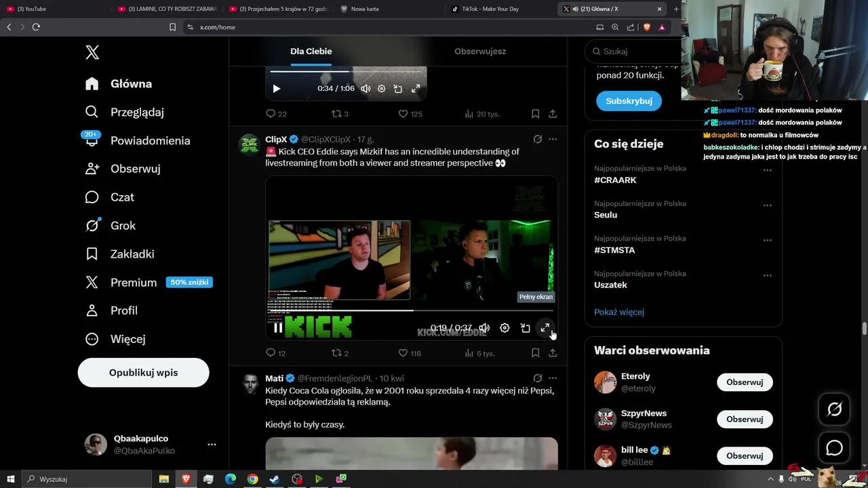This screenshot has height=488, width=868.
Task: Play the top video at 0:34
Action: pyautogui.click(x=276, y=89)
